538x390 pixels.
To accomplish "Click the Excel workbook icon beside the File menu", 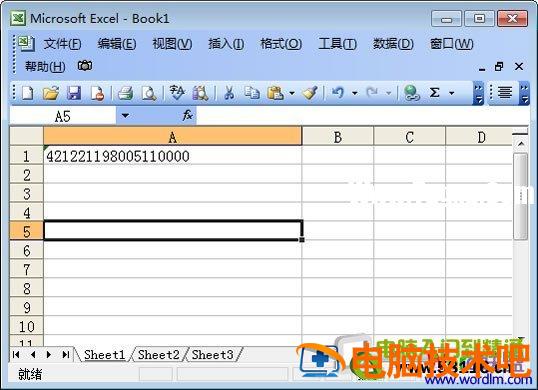I will tap(26, 43).
